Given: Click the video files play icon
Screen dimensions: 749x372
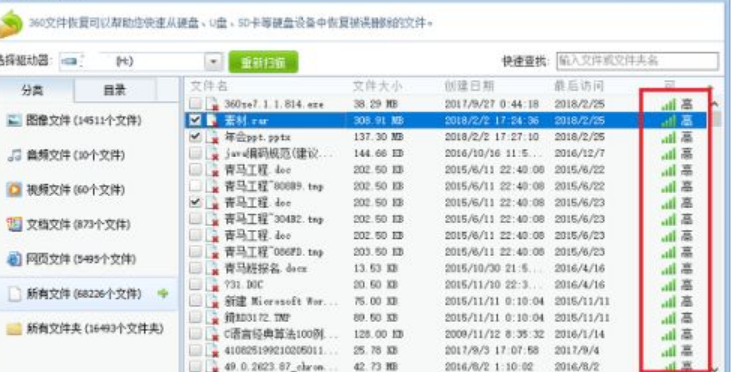Looking at the screenshot, I should click(x=14, y=190).
